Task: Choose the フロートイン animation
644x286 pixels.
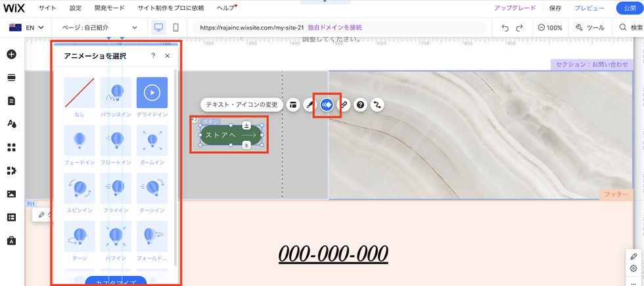Action: [x=116, y=145]
